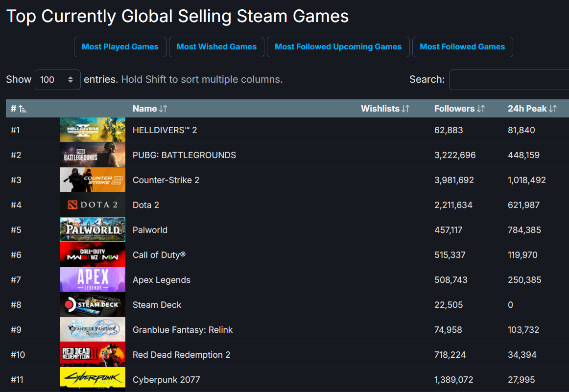This screenshot has height=392, width=569.
Task: Open the Red Dead Redemption 2 name link
Action: 182,355
